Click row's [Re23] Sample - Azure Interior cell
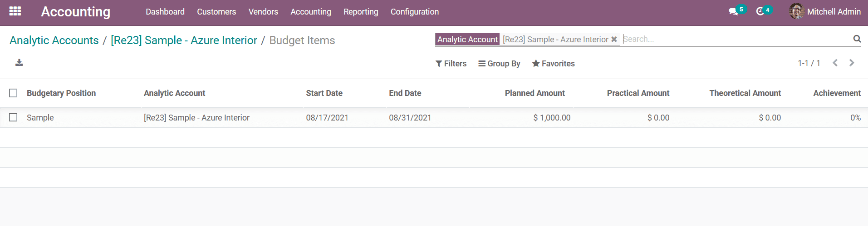Image resolution: width=868 pixels, height=226 pixels. (x=196, y=118)
